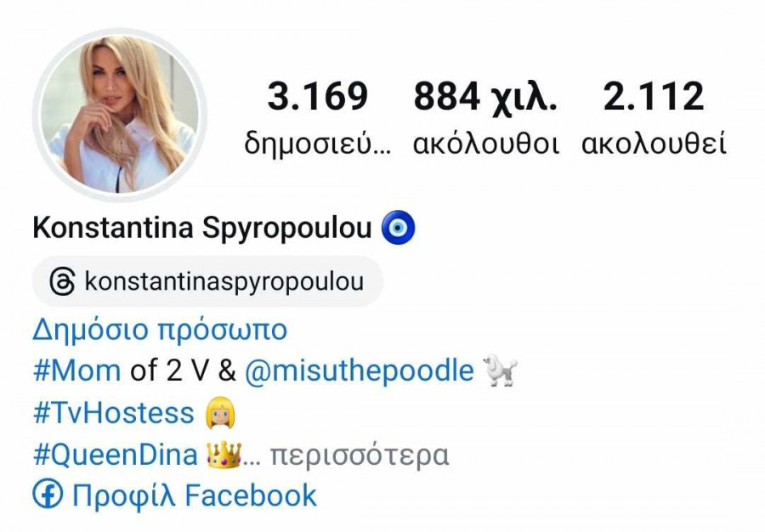The image size is (765, 532).
Task: Expand bio with περισσότερα
Action: coord(360,456)
